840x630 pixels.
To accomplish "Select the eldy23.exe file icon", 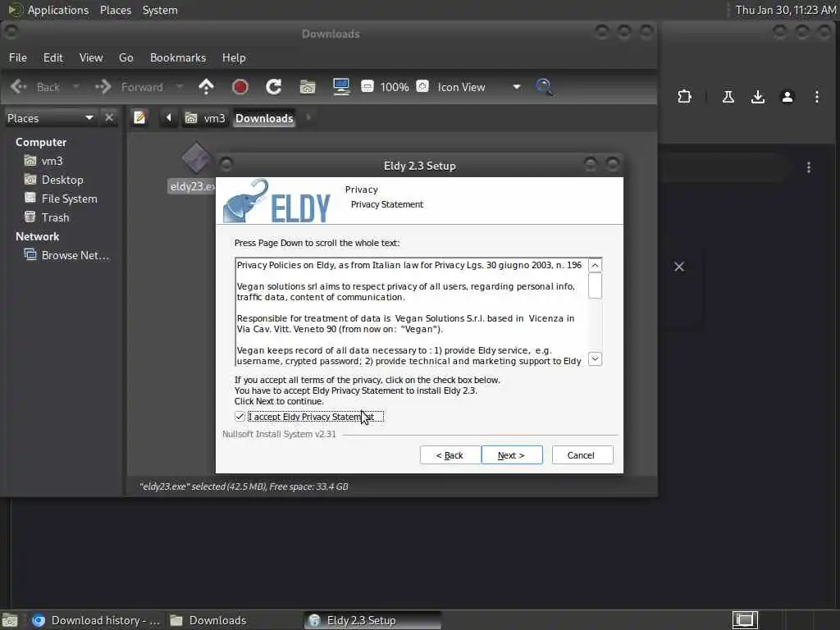I will pos(196,158).
